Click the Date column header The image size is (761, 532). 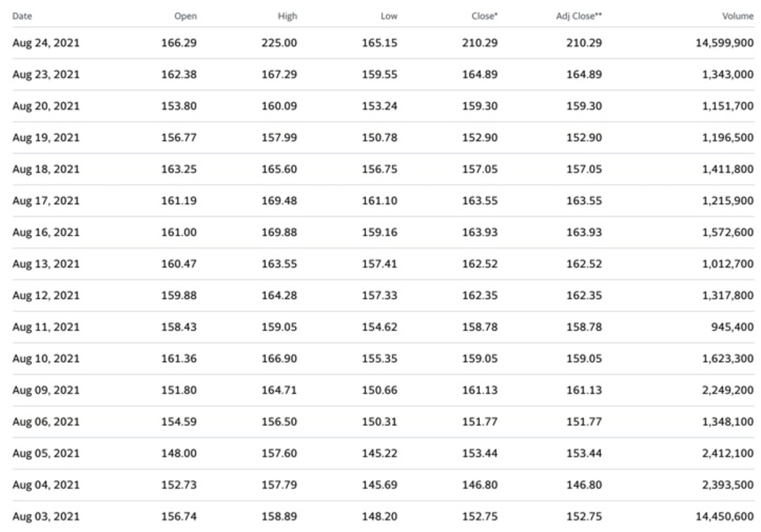click(21, 16)
